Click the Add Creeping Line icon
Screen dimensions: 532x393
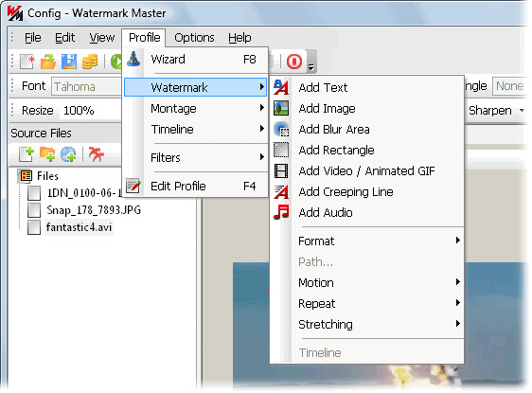coord(281,191)
